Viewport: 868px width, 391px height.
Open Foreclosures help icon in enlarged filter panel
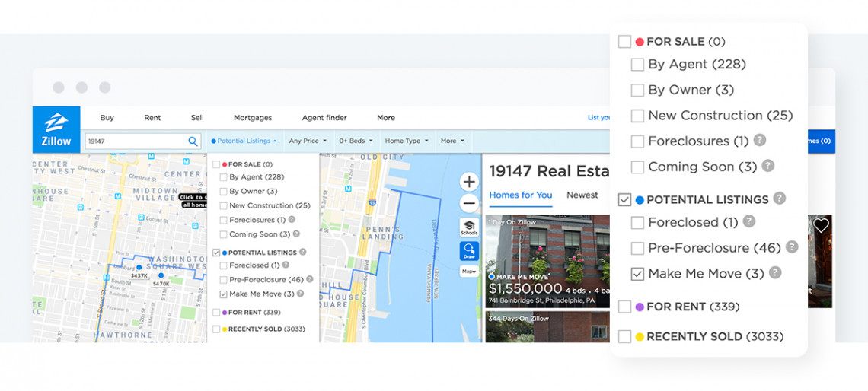tap(760, 140)
